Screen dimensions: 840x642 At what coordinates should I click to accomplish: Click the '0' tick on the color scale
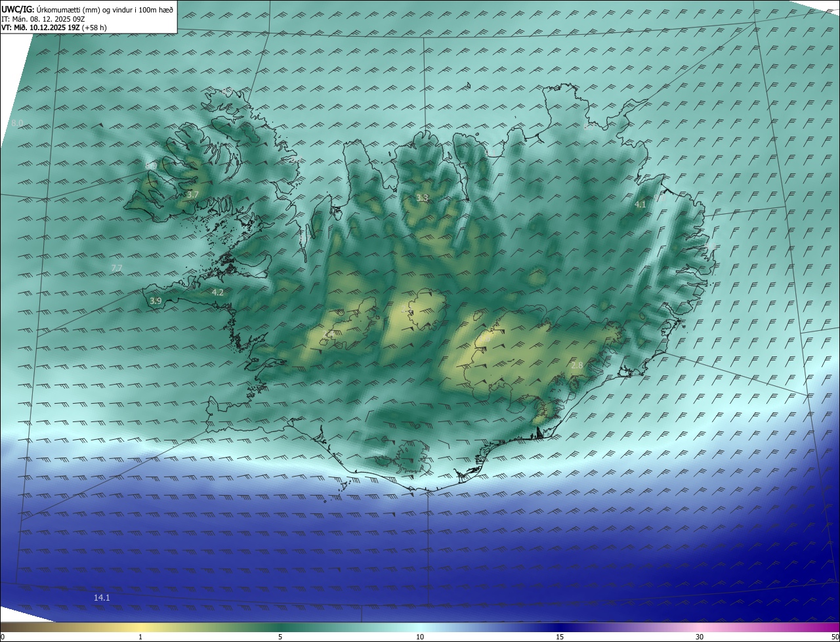click(x=2, y=637)
